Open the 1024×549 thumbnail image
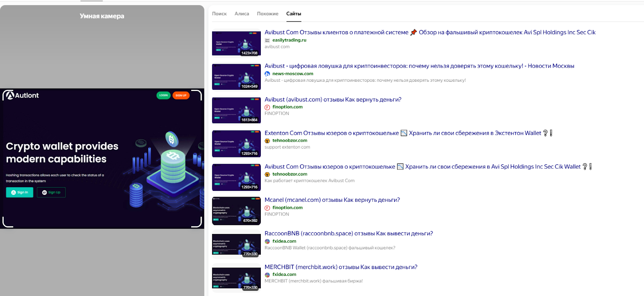 coord(236,77)
